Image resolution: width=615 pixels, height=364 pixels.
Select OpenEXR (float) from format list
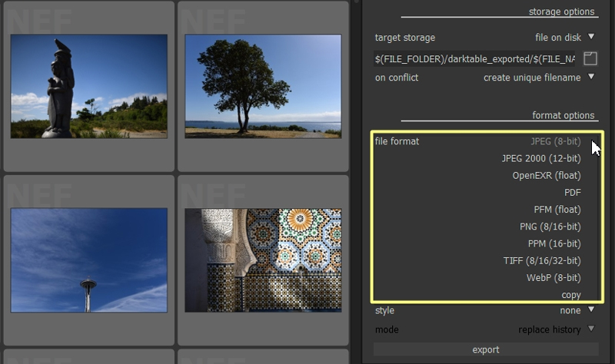tap(546, 175)
